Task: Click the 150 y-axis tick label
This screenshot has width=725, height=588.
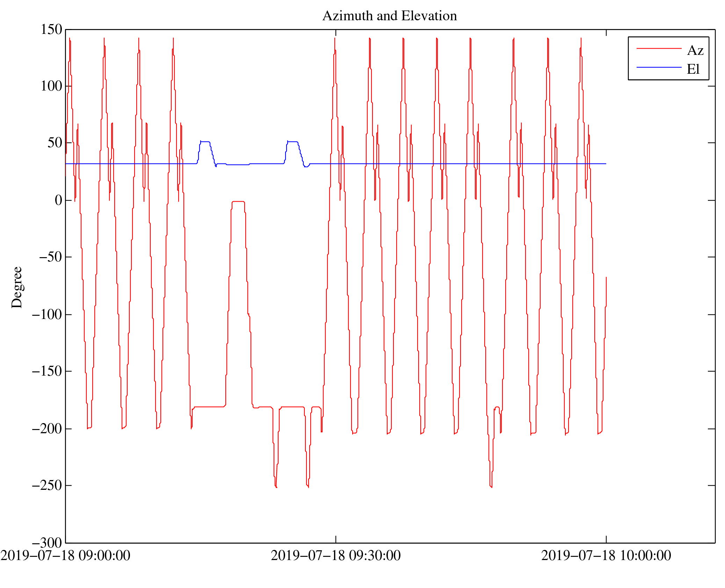Action: [51, 30]
